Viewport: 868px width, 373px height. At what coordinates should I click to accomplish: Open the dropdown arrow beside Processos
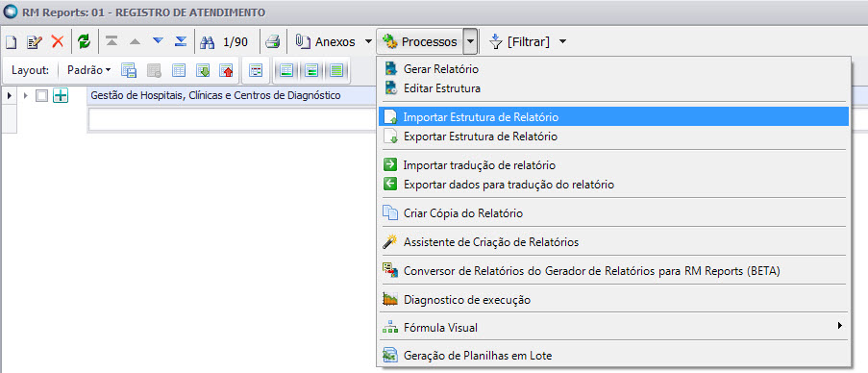pos(471,42)
